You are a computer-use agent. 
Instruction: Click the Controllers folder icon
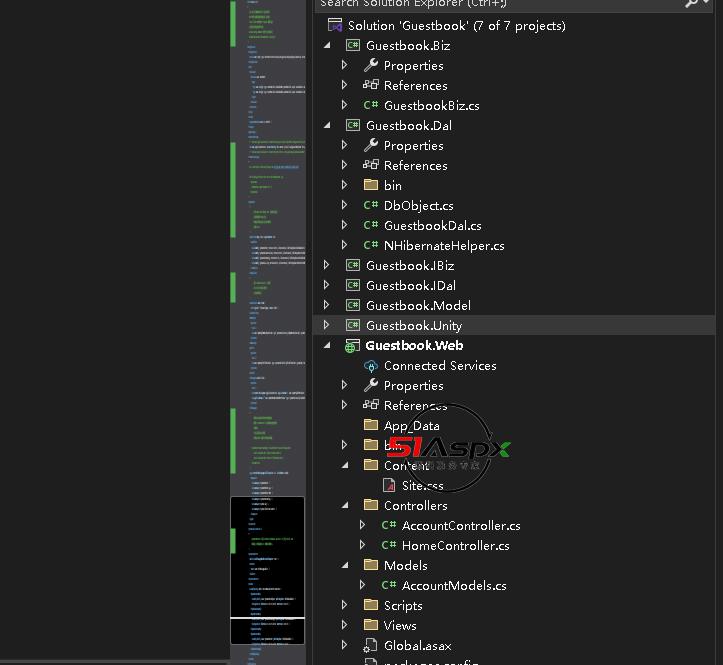370,505
